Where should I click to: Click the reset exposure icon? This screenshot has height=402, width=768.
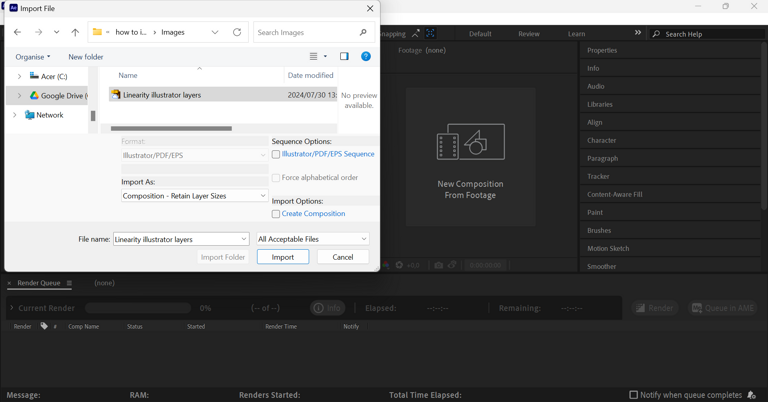point(399,265)
